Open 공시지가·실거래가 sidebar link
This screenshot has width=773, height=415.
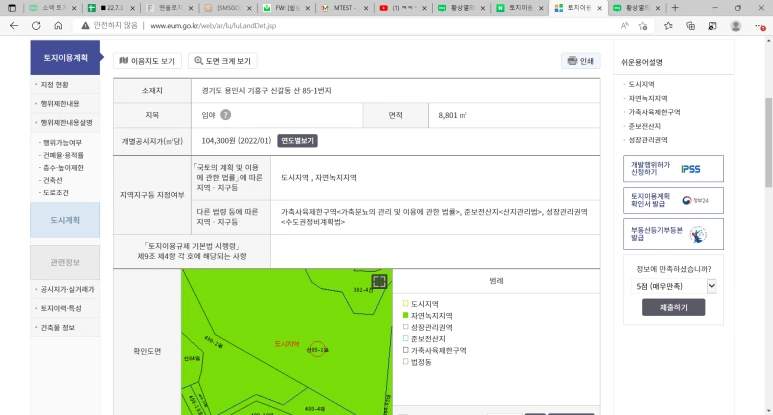pos(67,289)
